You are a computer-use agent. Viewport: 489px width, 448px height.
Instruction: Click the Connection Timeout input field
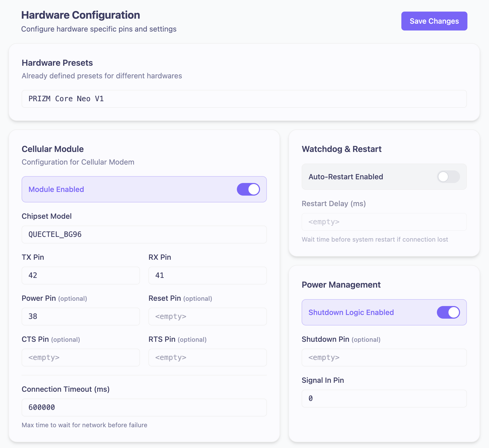pos(144,408)
